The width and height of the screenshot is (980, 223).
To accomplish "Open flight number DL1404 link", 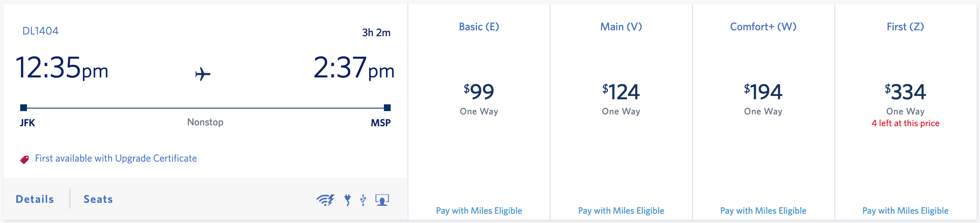I will click(x=40, y=31).
